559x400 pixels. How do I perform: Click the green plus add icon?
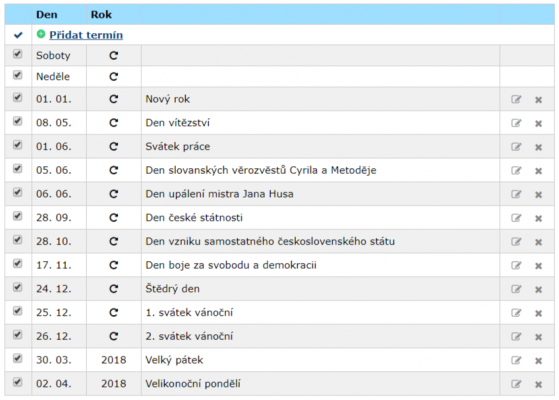(41, 34)
